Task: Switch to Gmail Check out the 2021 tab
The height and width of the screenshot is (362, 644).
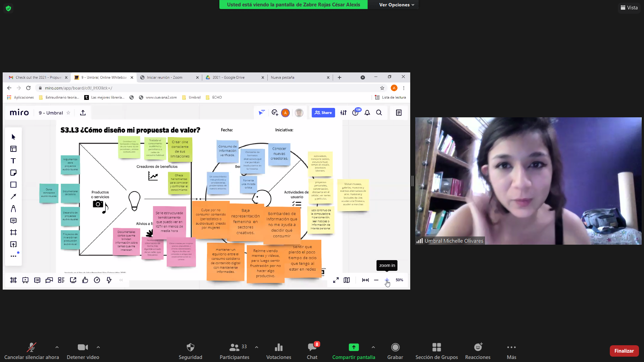Action: tap(38, 77)
